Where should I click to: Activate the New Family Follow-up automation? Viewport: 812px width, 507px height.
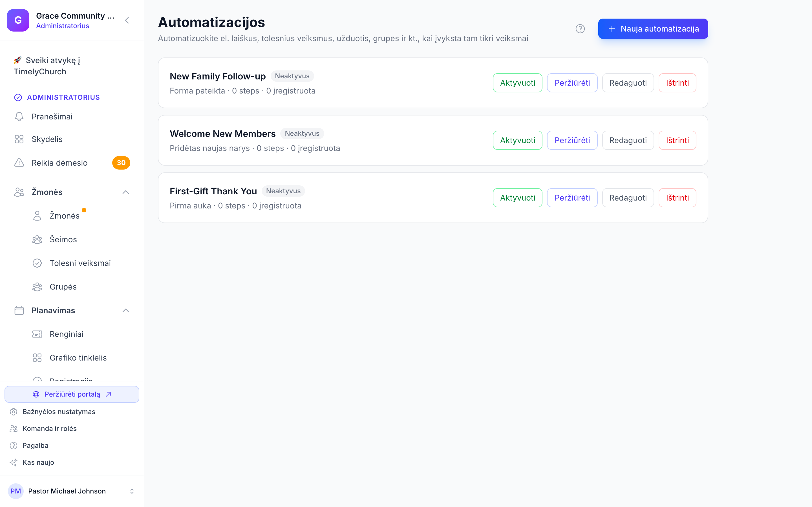coord(517,83)
